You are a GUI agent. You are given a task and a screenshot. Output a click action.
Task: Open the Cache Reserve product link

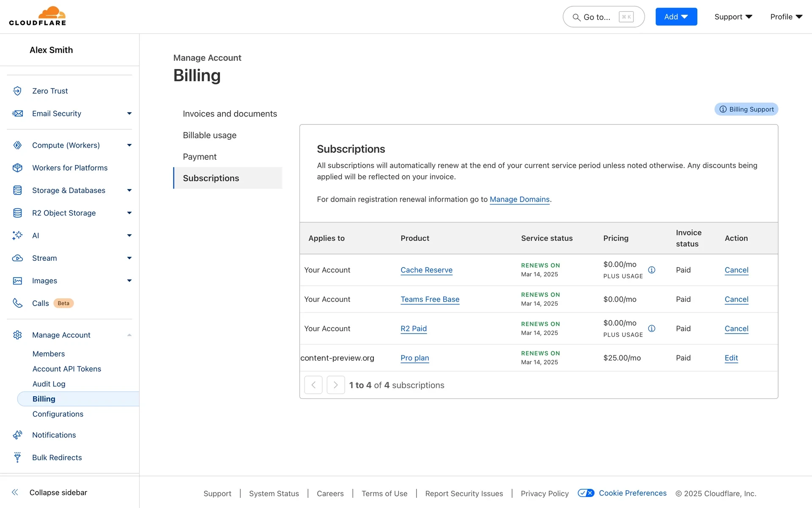(426, 270)
